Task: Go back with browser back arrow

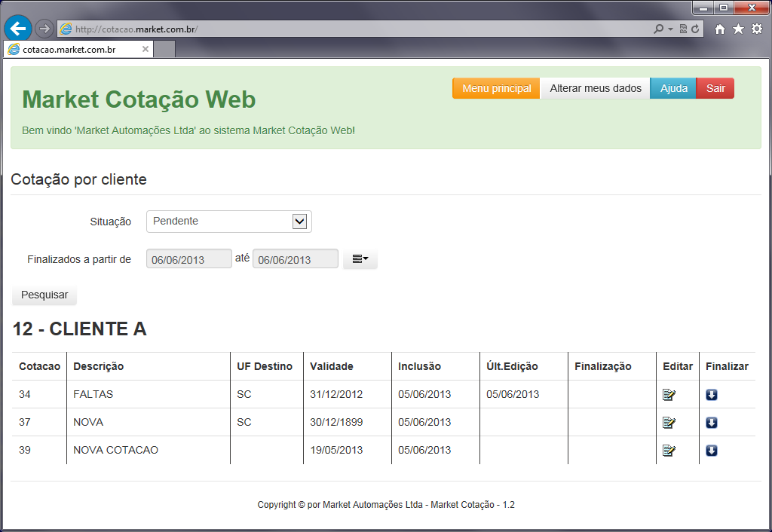Action: point(18,29)
